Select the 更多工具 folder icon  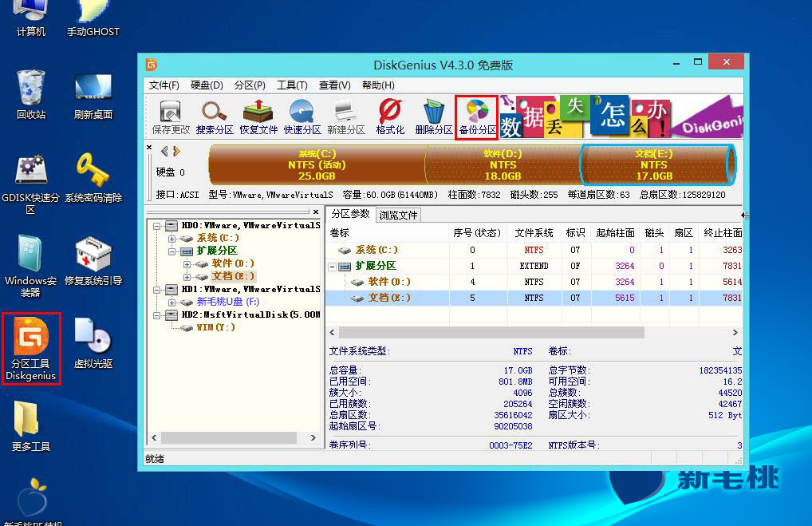pos(30,426)
